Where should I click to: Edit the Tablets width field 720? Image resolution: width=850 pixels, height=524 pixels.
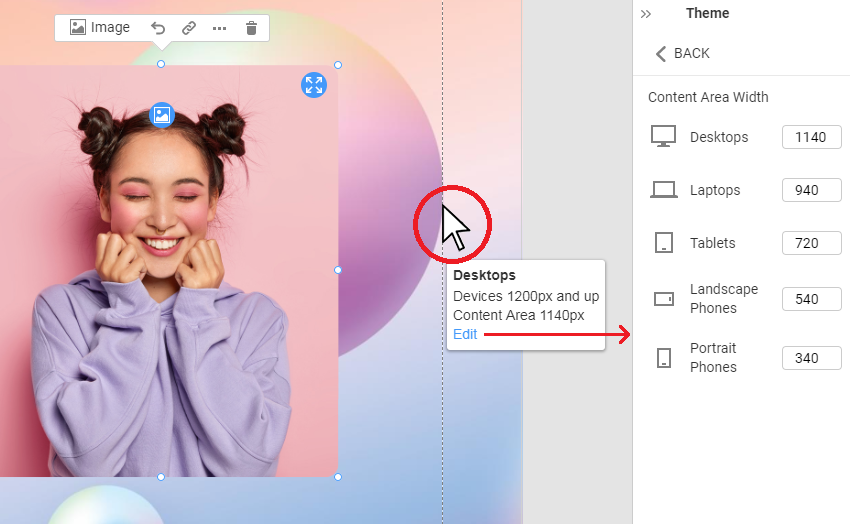[x=812, y=243]
